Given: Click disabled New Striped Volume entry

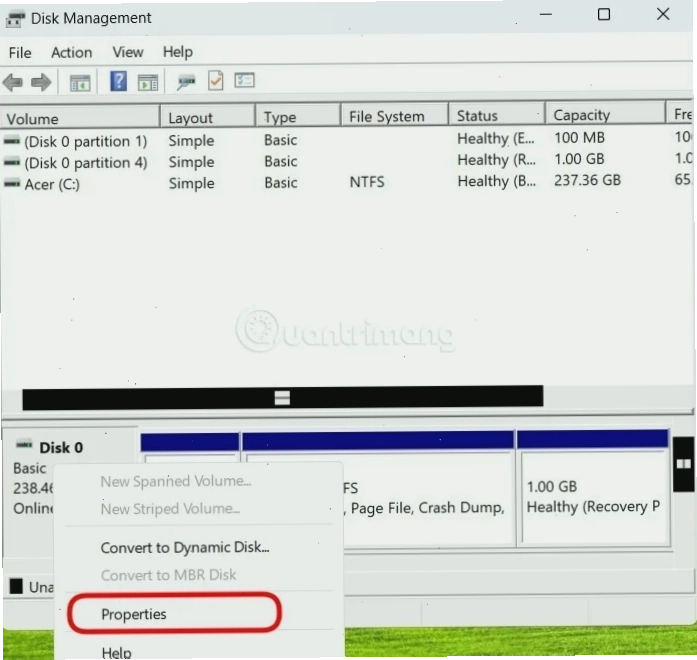Looking at the screenshot, I should (170, 508).
